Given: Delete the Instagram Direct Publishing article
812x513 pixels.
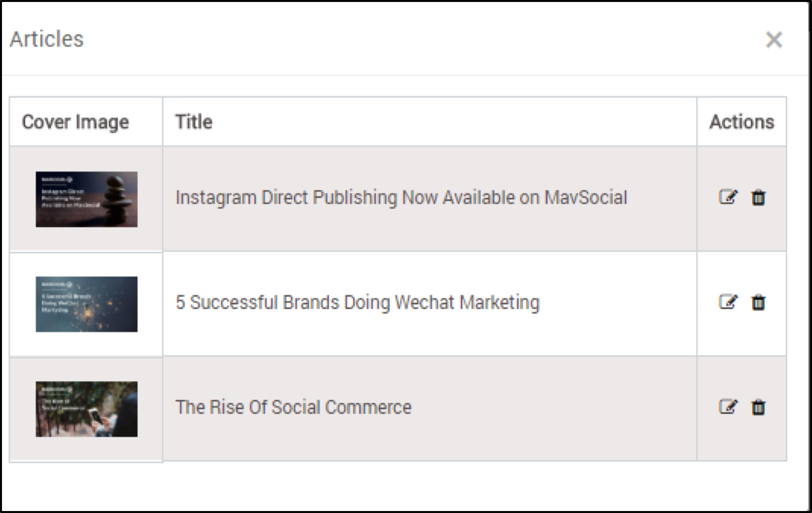Looking at the screenshot, I should (758, 197).
